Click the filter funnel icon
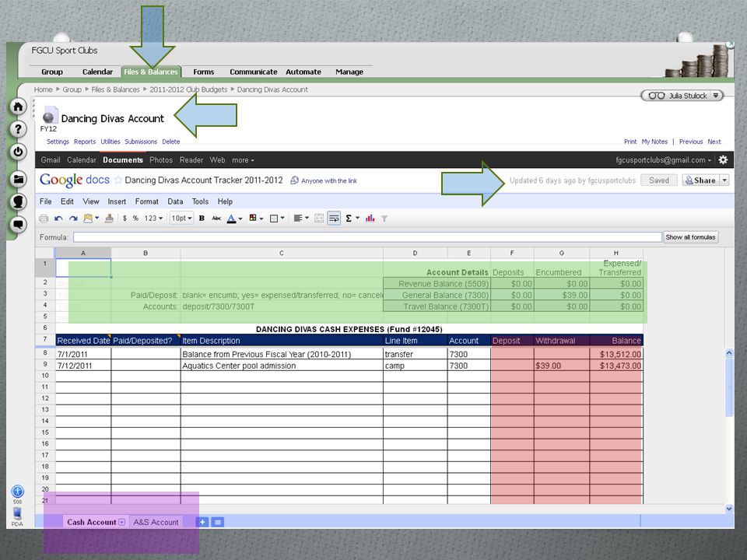Image resolution: width=747 pixels, height=560 pixels. [384, 219]
